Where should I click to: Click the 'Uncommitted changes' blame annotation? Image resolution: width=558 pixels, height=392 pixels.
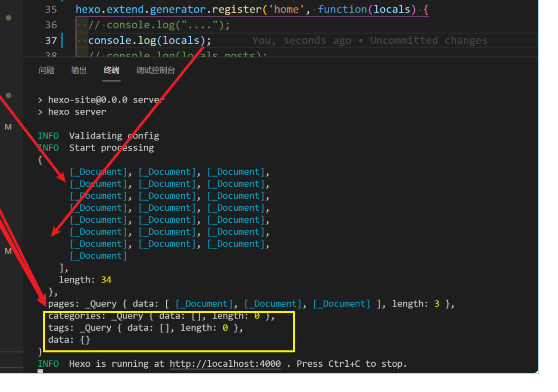coord(428,41)
